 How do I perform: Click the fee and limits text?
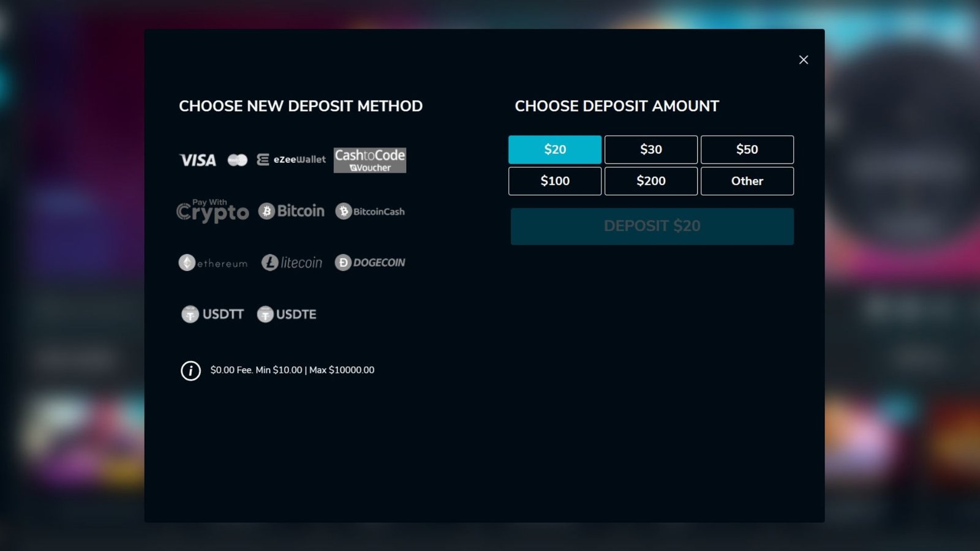292,370
